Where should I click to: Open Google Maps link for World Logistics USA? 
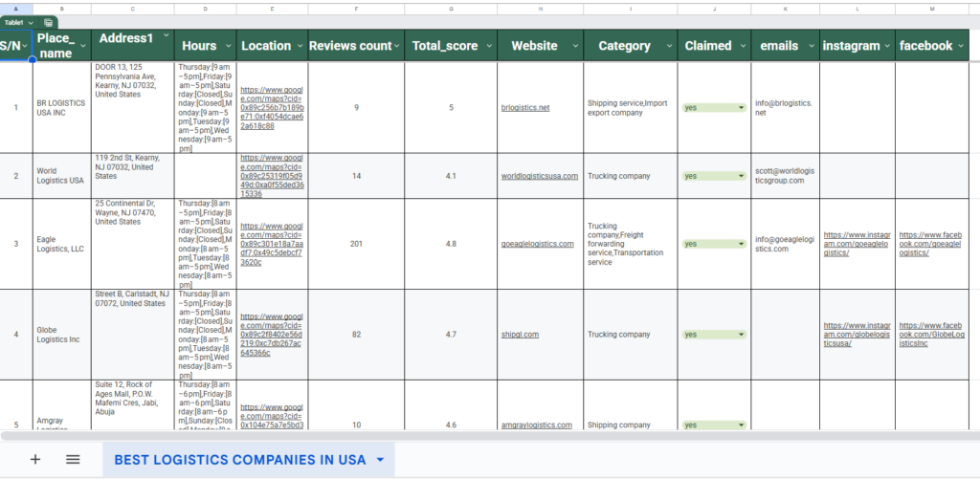pyautogui.click(x=272, y=176)
